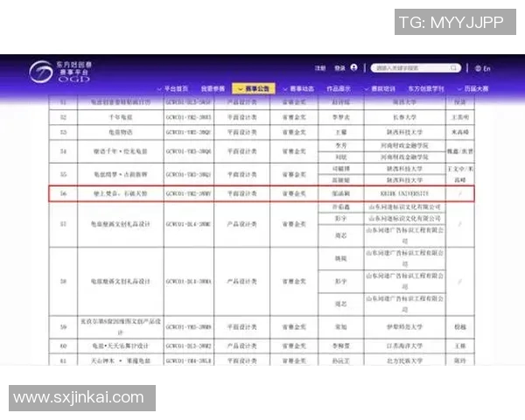Click the OGD platform logo
The height and width of the screenshot is (420, 525).
(x=59, y=72)
